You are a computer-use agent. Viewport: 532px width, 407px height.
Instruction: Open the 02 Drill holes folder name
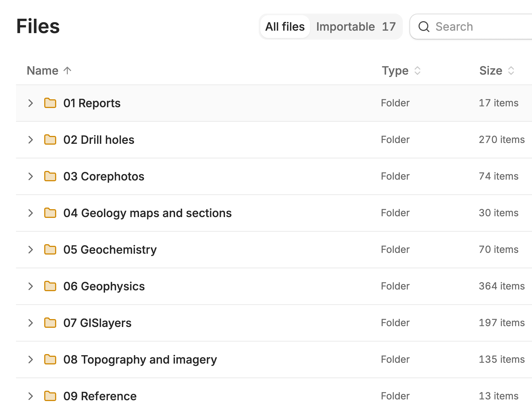pyautogui.click(x=99, y=140)
